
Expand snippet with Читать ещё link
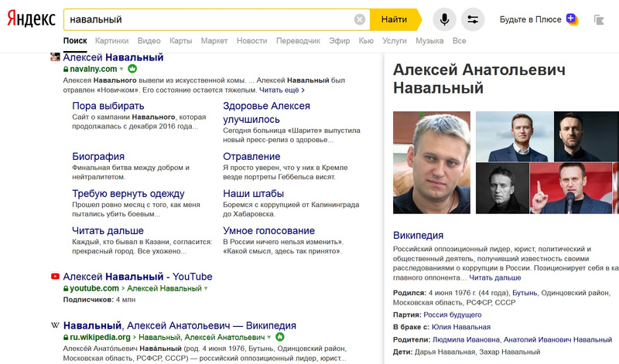click(282, 90)
